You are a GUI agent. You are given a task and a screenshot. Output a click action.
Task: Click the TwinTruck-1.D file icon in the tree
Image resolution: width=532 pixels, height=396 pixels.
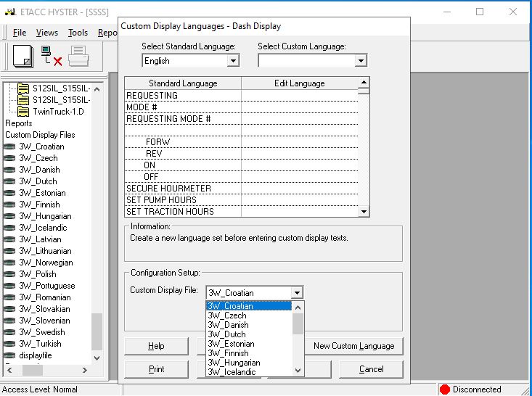[x=23, y=112]
